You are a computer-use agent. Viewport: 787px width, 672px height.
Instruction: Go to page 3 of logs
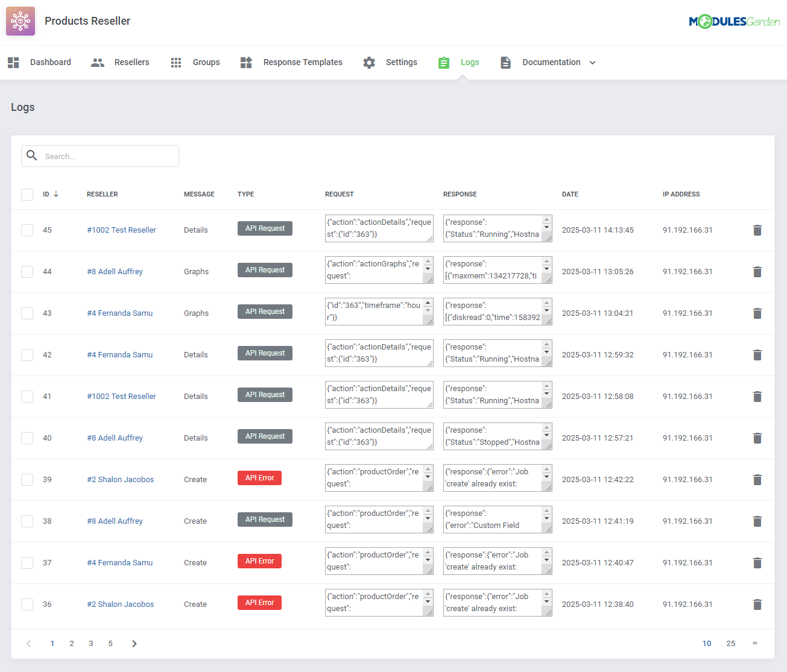tap(91, 643)
